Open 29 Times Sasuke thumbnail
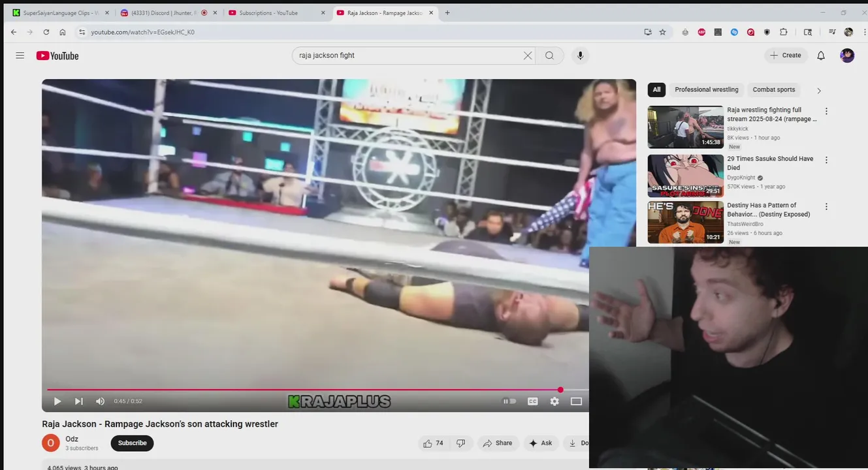 [685, 176]
